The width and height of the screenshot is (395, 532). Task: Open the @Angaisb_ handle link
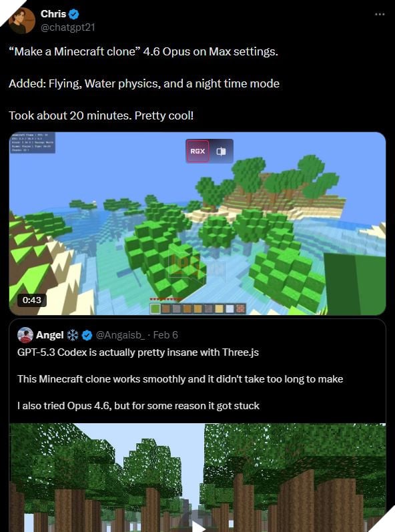click(x=120, y=335)
